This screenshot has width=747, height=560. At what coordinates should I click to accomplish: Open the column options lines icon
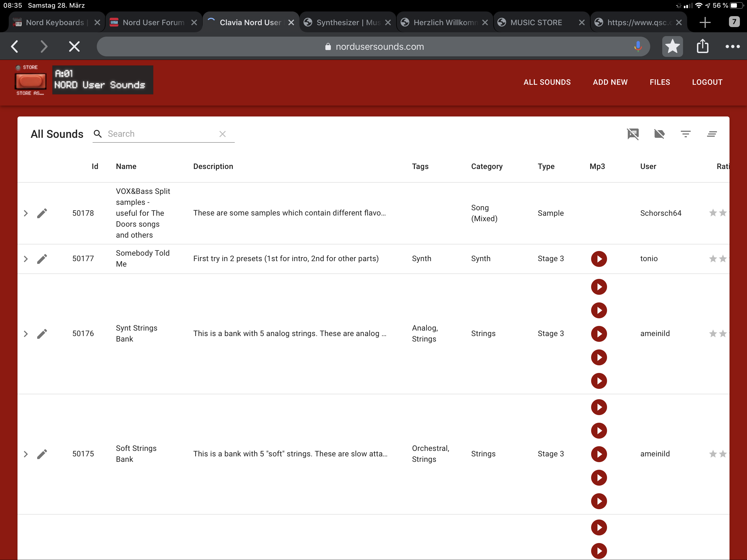tap(712, 134)
